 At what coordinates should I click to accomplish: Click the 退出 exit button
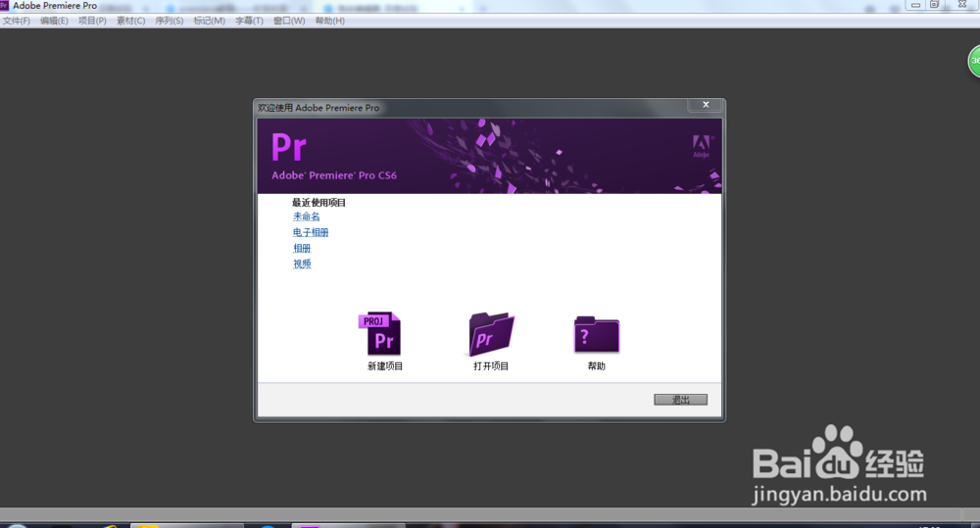681,400
